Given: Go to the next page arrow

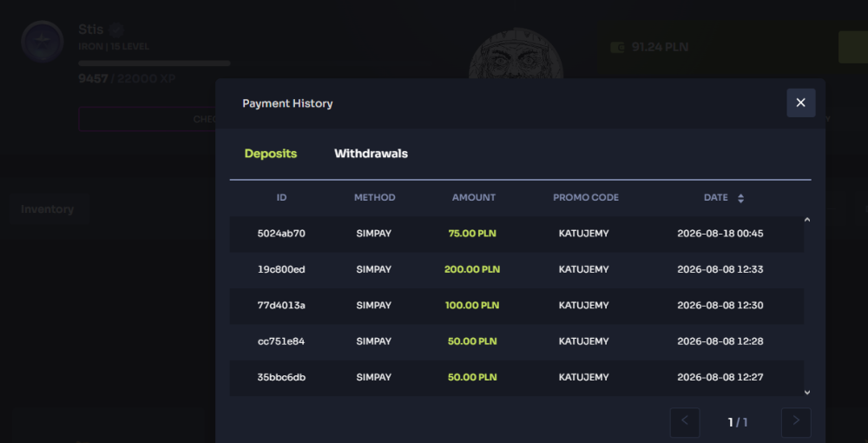Looking at the screenshot, I should 796,422.
